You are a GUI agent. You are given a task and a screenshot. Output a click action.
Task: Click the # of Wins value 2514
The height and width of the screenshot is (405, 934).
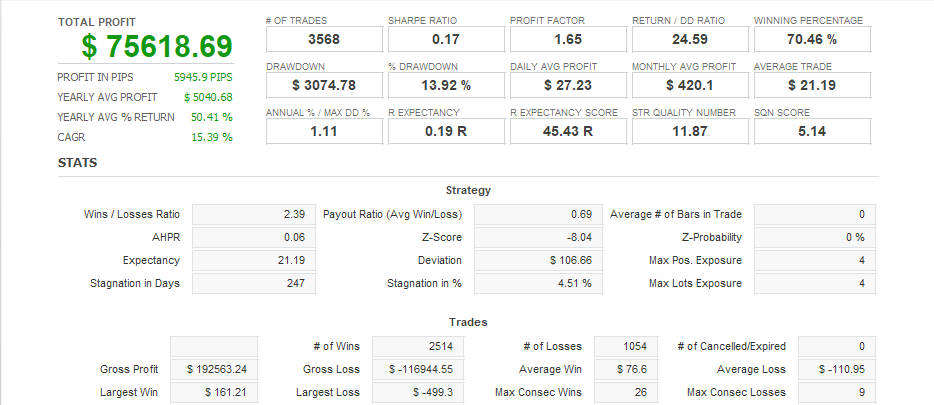[x=414, y=346]
